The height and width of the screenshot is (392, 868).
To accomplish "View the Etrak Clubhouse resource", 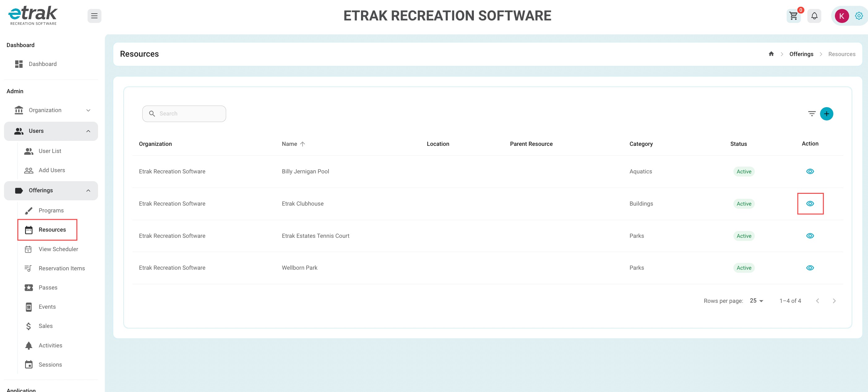I will pyautogui.click(x=810, y=204).
